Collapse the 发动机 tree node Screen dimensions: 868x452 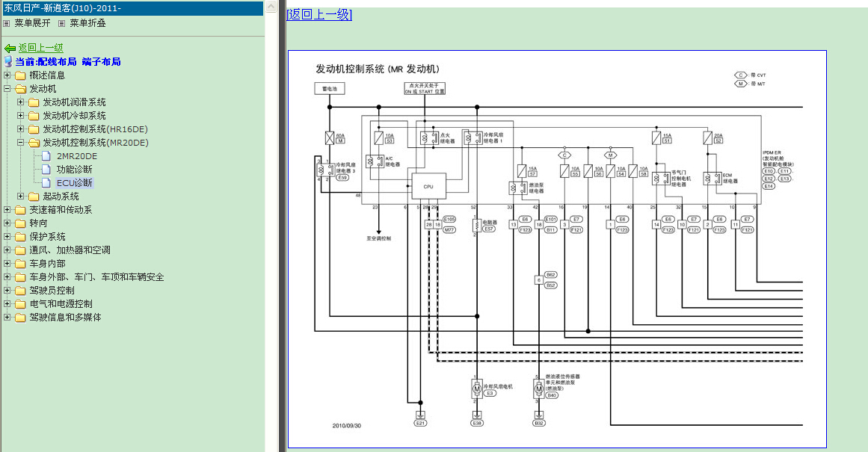(x=7, y=88)
